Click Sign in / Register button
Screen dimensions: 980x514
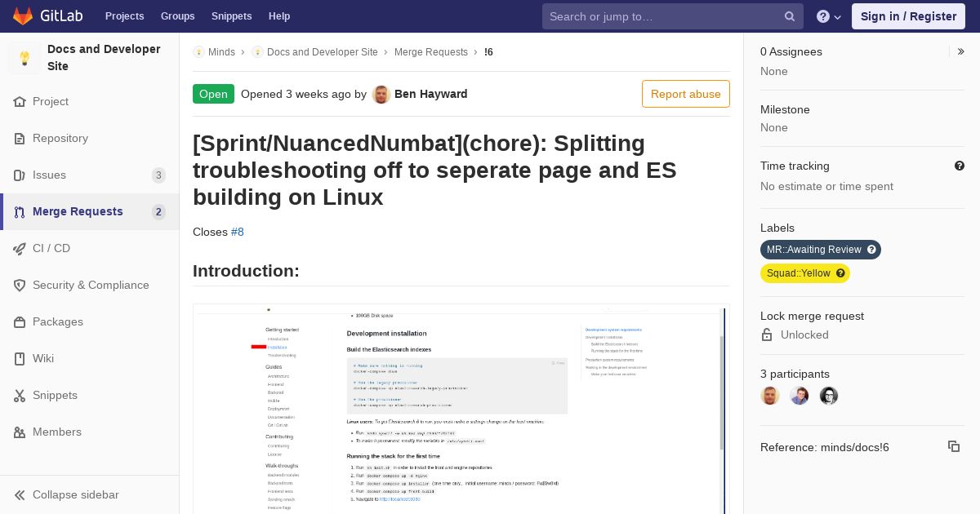click(x=908, y=16)
